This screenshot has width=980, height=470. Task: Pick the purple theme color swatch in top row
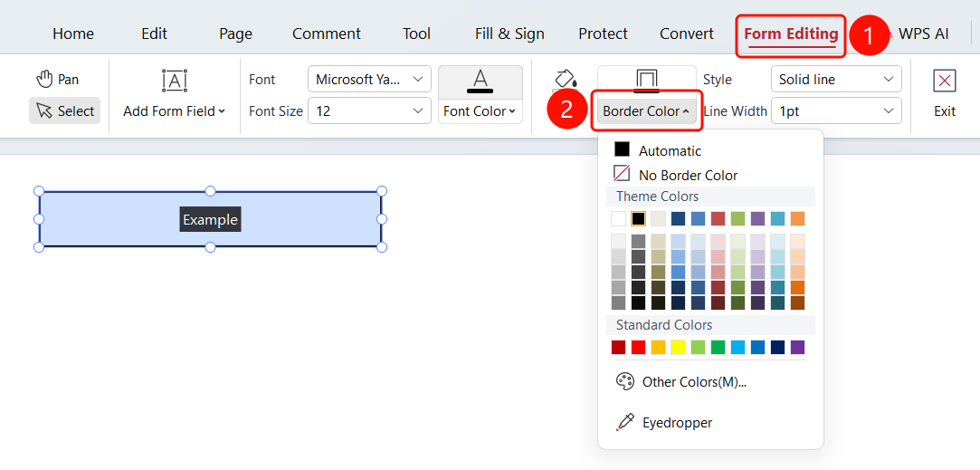757,218
